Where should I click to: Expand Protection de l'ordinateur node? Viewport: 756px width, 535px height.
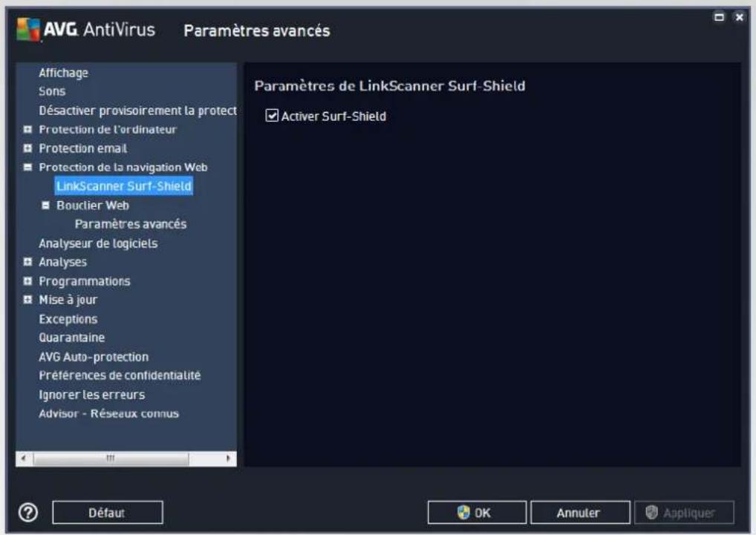(27, 129)
